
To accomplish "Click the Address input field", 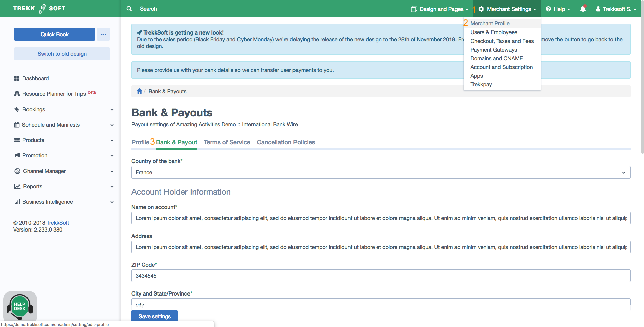I will [381, 247].
